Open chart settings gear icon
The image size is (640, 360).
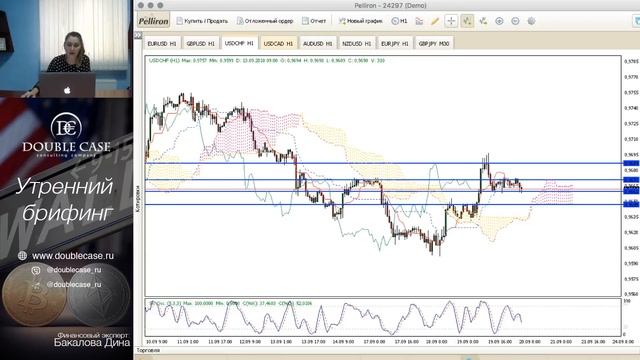531,21
